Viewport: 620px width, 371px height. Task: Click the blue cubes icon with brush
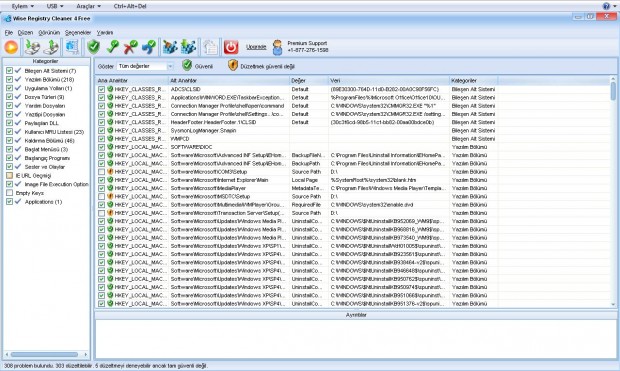(x=170, y=47)
